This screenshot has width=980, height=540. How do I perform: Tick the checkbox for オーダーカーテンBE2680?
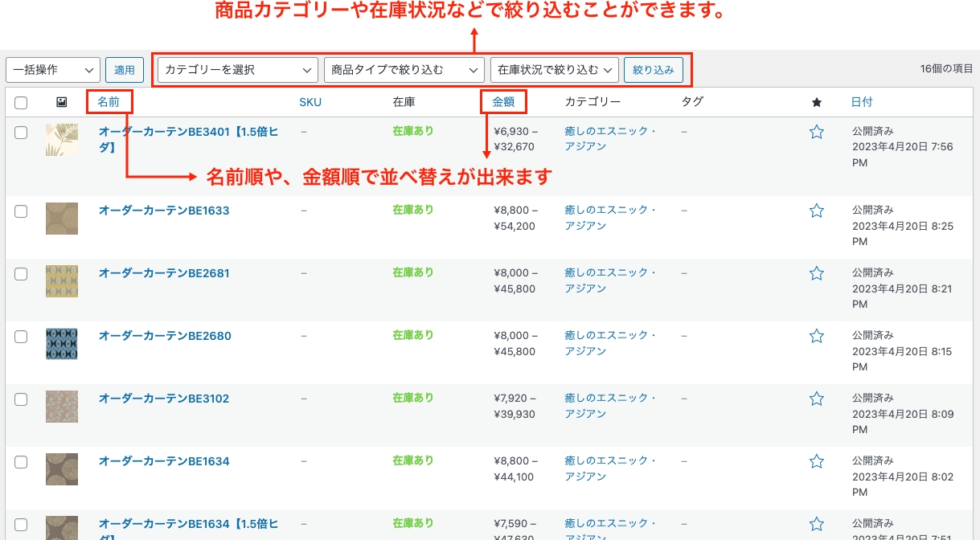click(21, 336)
